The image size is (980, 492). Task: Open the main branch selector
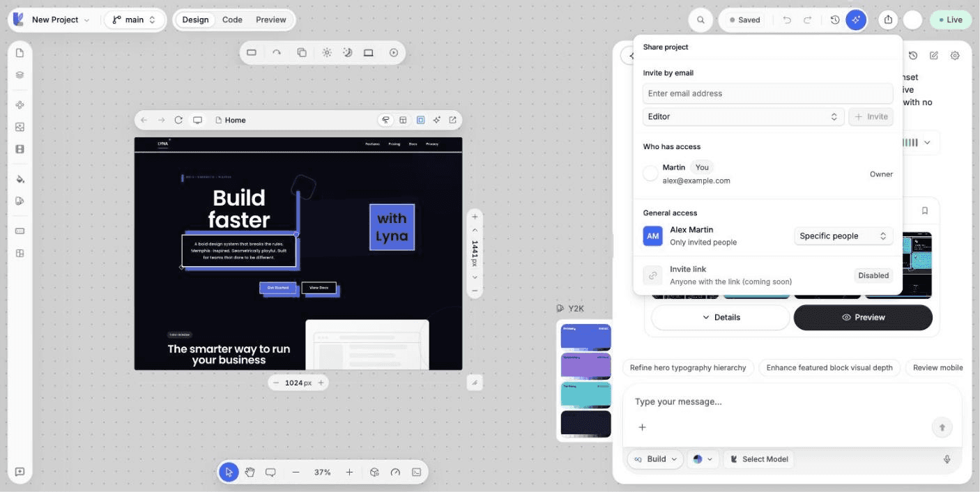tap(135, 20)
